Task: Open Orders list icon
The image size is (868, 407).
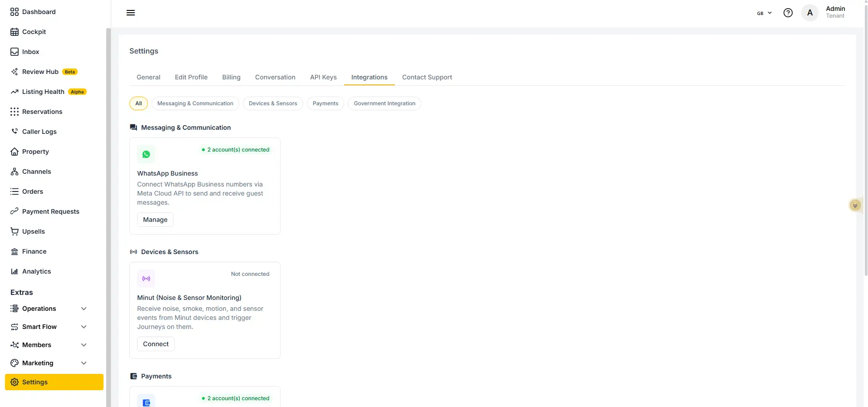Action: (15, 191)
